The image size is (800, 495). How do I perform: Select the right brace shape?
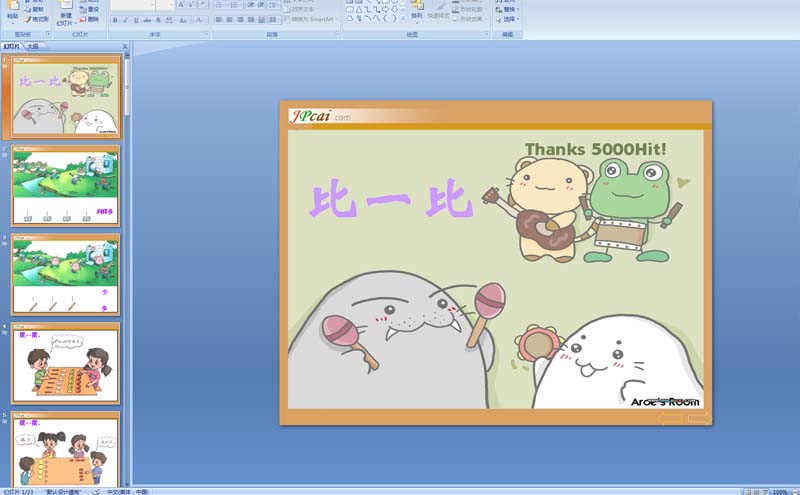[x=394, y=19]
